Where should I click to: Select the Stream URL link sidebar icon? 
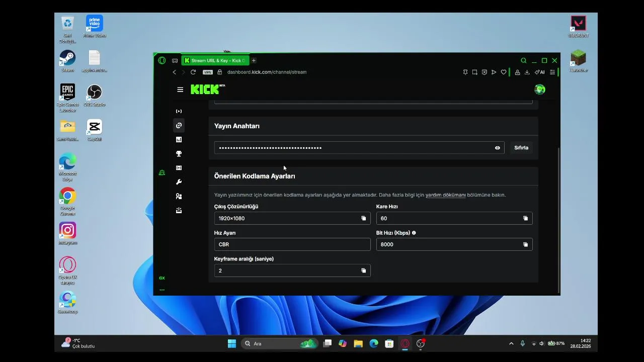coord(179,125)
